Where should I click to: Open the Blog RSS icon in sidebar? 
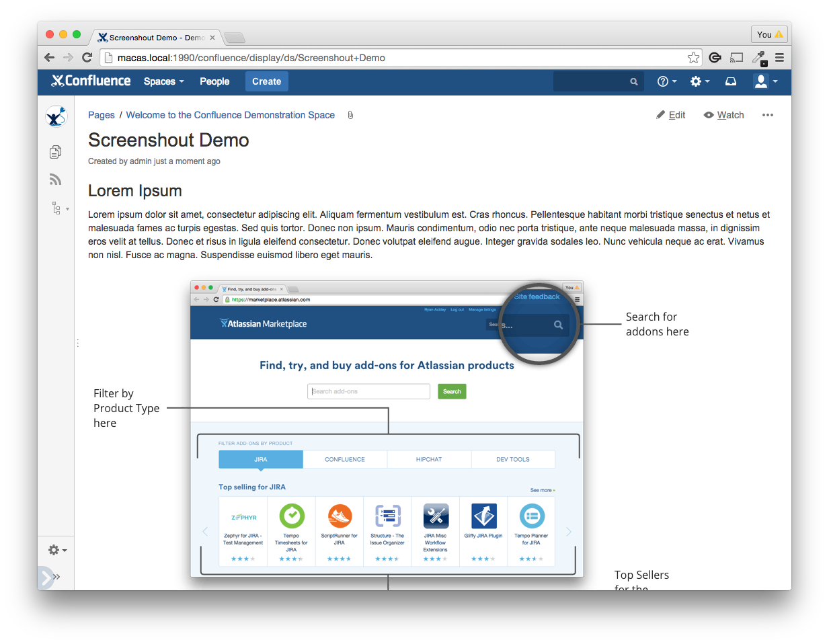56,179
